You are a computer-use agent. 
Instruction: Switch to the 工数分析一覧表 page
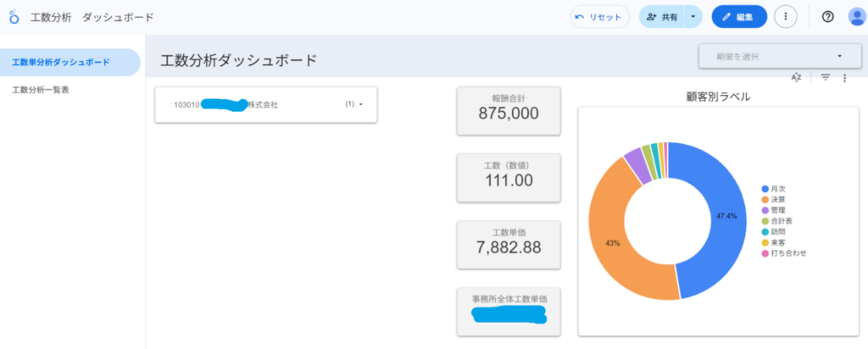[41, 89]
